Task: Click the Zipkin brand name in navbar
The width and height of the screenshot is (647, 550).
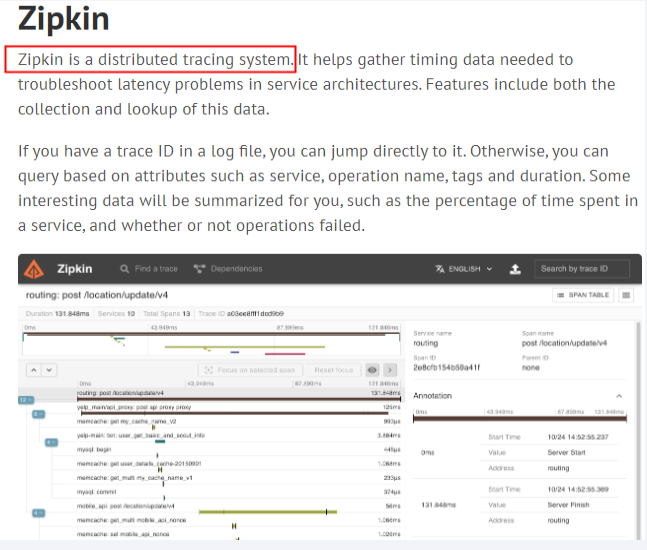Action: click(x=75, y=269)
